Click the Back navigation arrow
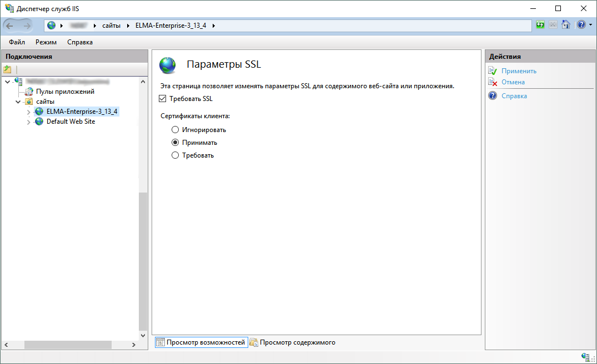Image resolution: width=597 pixels, height=364 pixels. [10, 26]
